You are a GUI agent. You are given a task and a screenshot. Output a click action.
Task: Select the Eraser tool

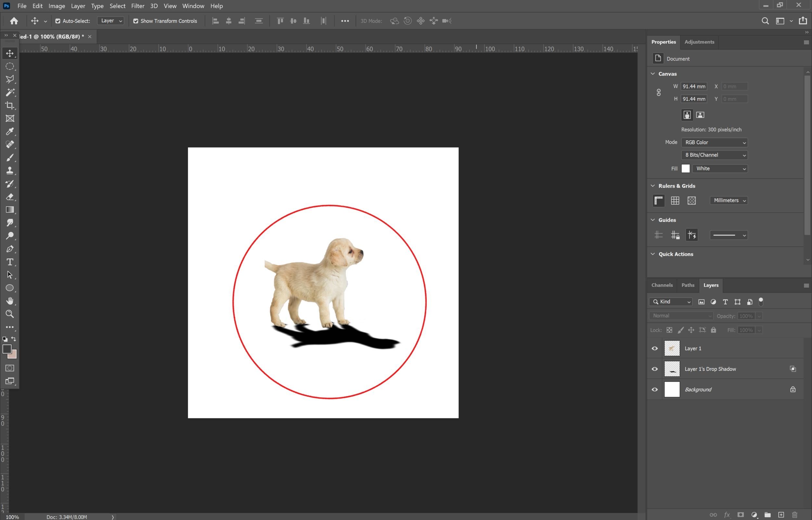10,197
